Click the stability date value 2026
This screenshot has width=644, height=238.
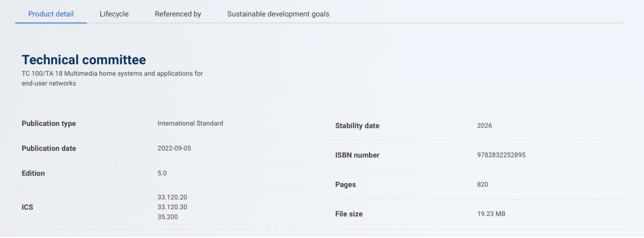tap(484, 125)
